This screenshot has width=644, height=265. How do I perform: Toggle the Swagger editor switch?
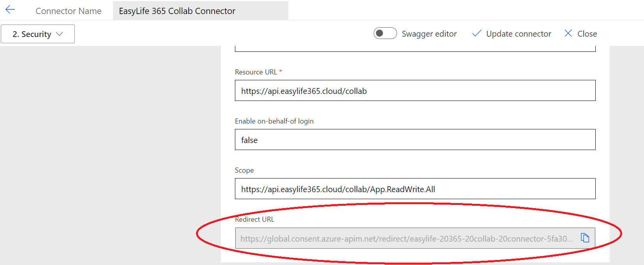pyautogui.click(x=385, y=34)
